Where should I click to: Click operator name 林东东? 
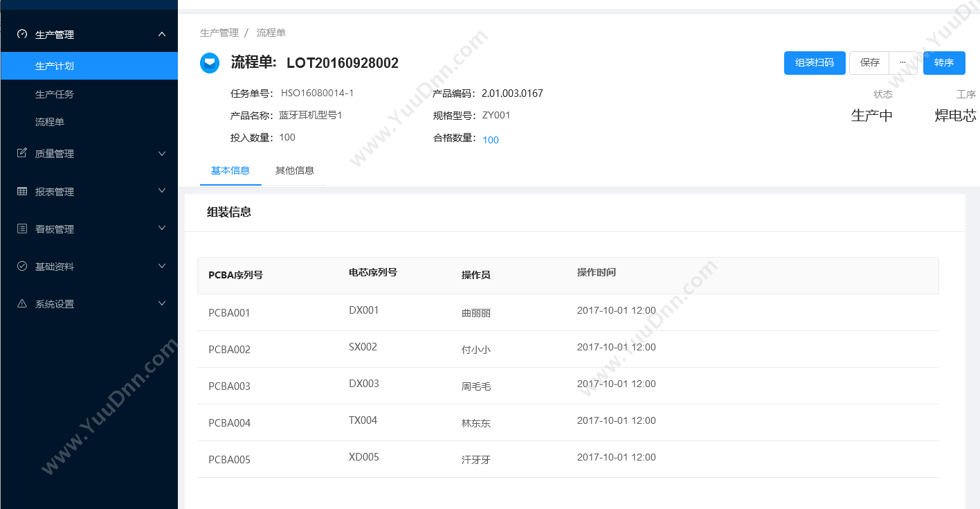pos(476,423)
